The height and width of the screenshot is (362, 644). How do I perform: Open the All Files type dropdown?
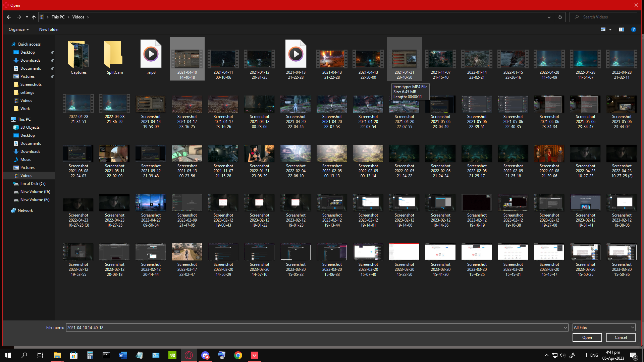[x=604, y=327]
